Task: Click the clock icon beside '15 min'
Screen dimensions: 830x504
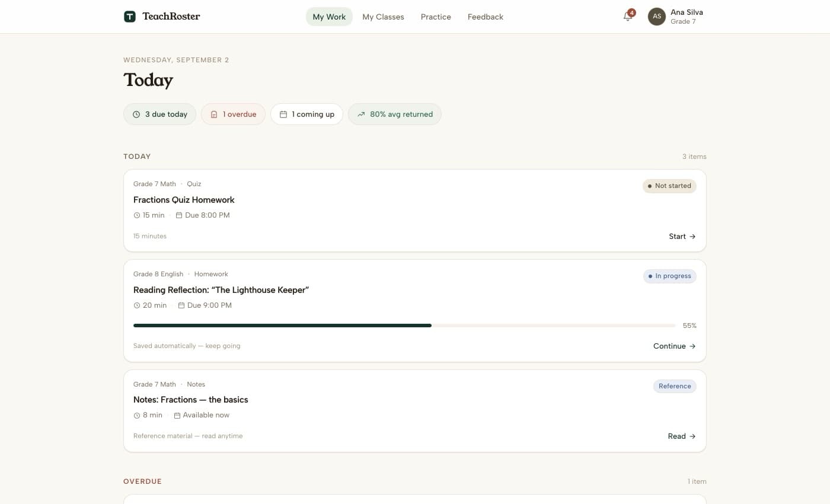Action: point(137,215)
